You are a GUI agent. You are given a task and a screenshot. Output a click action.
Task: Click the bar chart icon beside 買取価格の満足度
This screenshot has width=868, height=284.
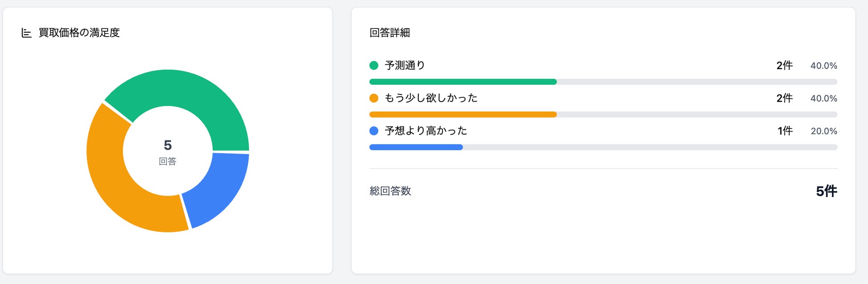click(27, 33)
